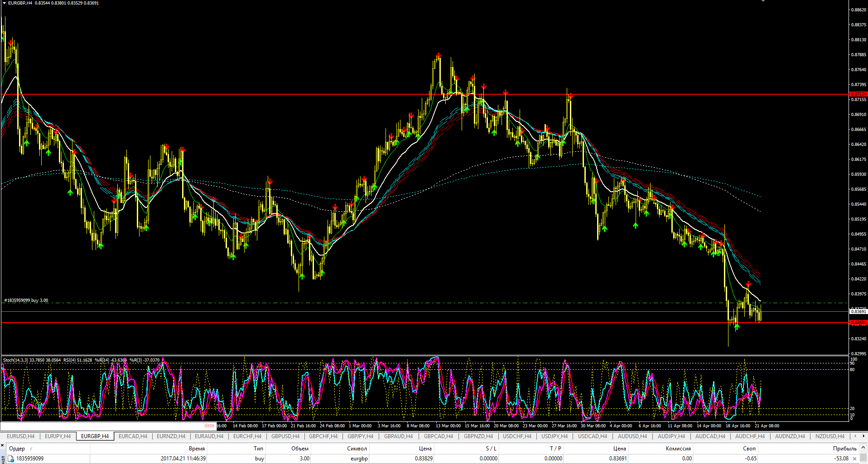Image resolution: width=868 pixels, height=464 pixels.
Task: Select the GBPNZD,H4 chart tab
Action: coord(478,436)
